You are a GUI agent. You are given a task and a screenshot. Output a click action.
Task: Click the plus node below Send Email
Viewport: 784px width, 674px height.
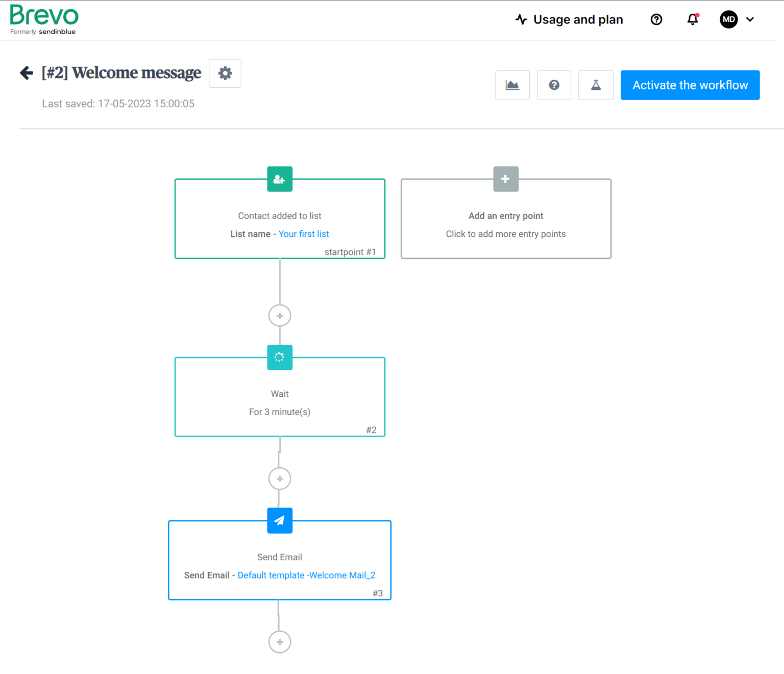point(279,642)
